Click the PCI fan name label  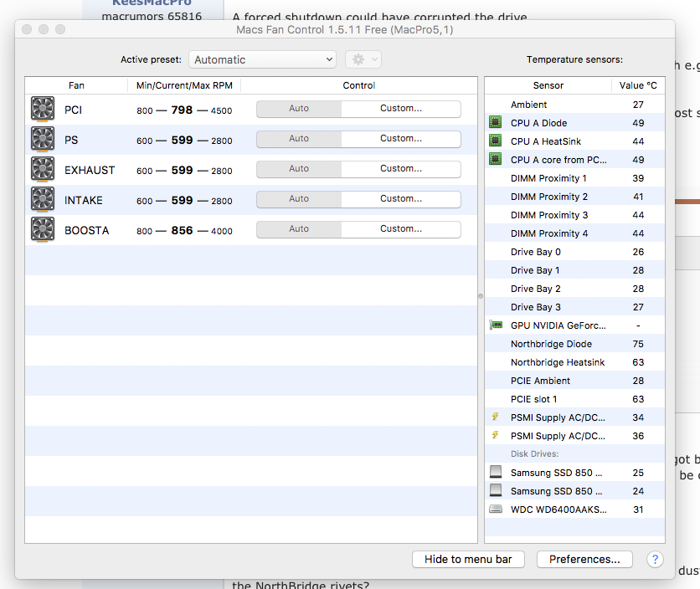pyautogui.click(x=73, y=110)
